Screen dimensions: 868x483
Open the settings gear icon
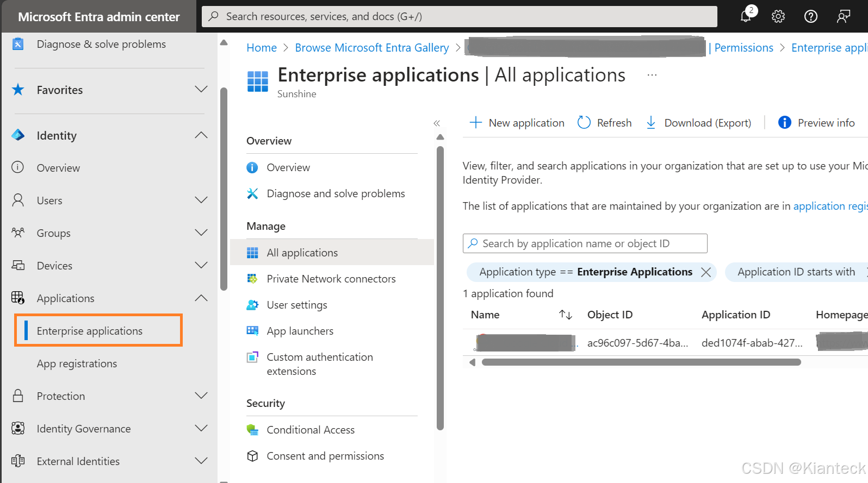tap(778, 16)
